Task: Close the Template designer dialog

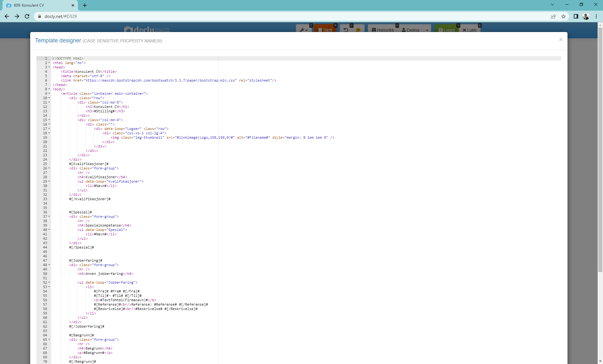Action: pyautogui.click(x=561, y=40)
